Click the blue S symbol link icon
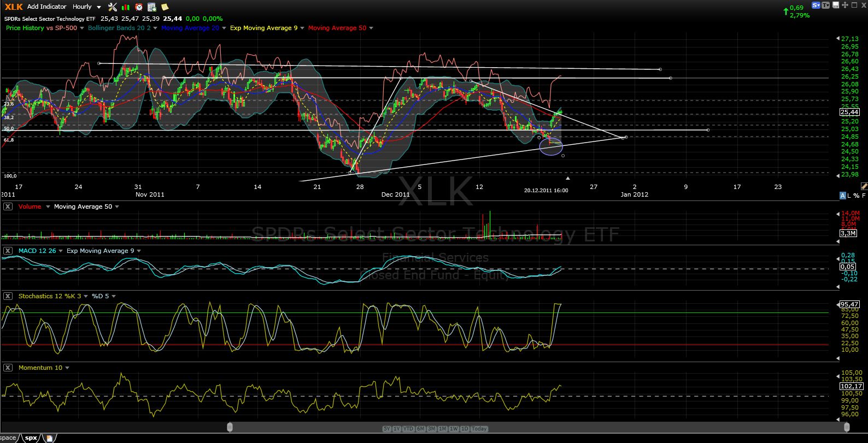Viewport: 868px width, 443px height. point(816,5)
